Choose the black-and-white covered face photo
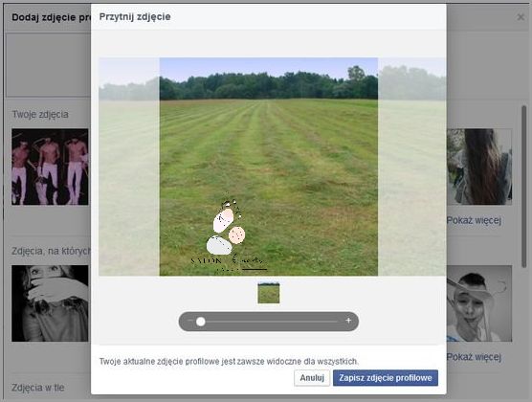This screenshot has height=402, width=532. (50, 303)
